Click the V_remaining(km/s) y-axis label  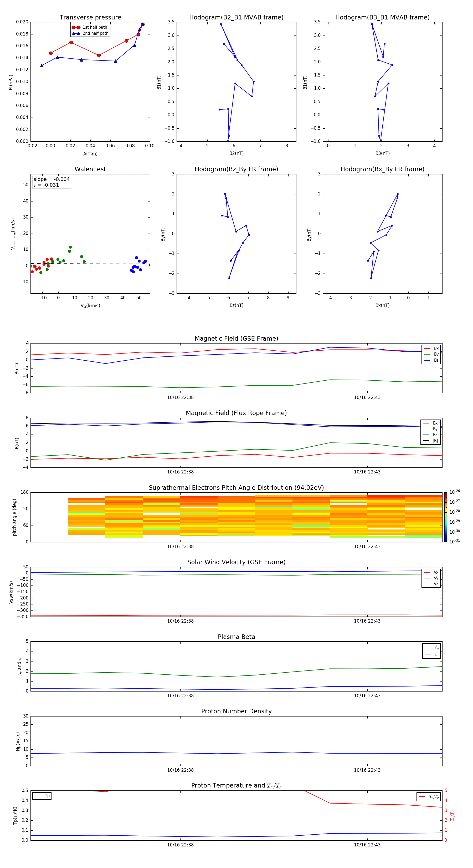click(13, 234)
